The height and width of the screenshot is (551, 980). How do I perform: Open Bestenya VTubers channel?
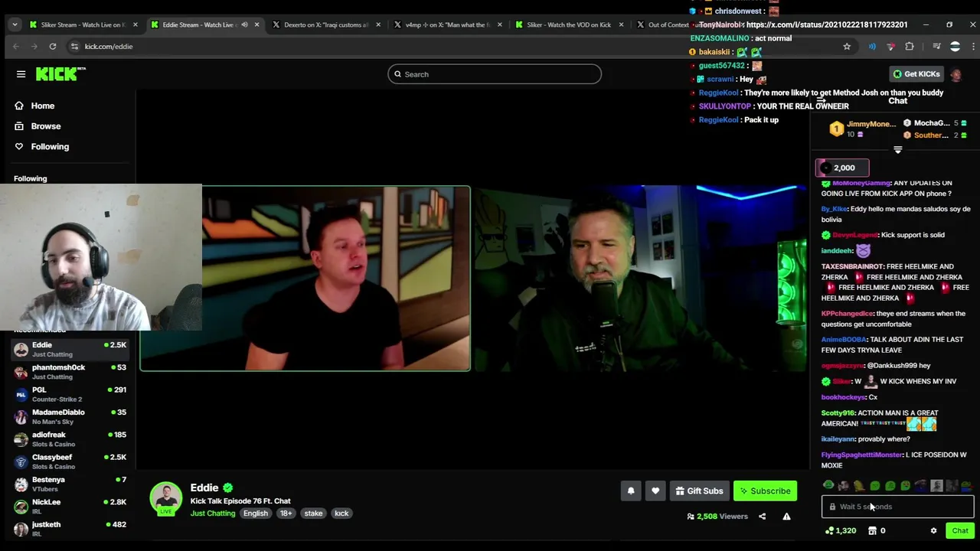click(x=70, y=484)
